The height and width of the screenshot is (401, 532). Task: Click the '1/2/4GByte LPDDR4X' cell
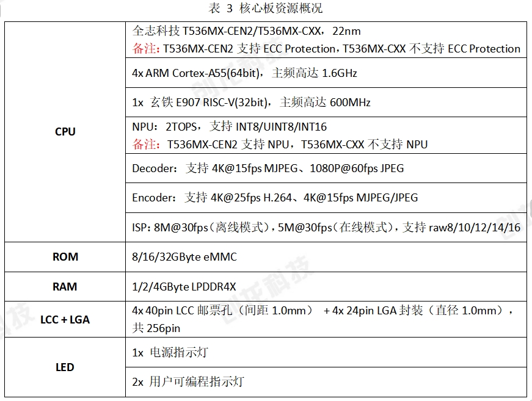pos(326,287)
